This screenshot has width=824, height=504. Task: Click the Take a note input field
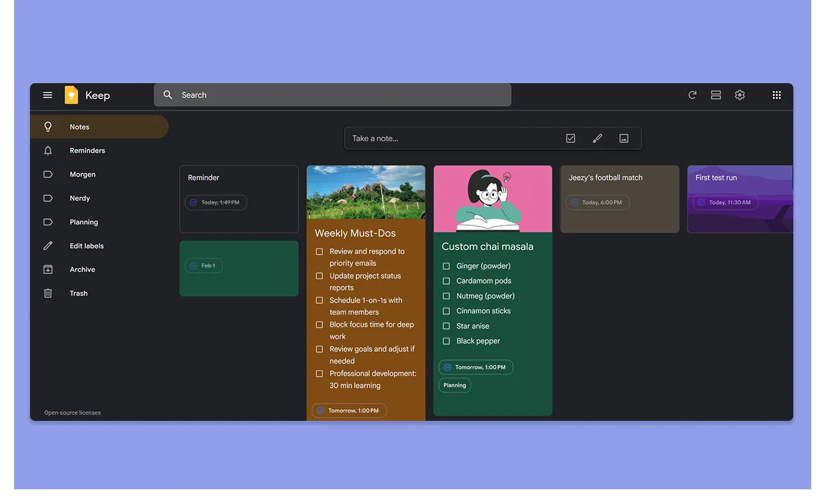point(397,138)
